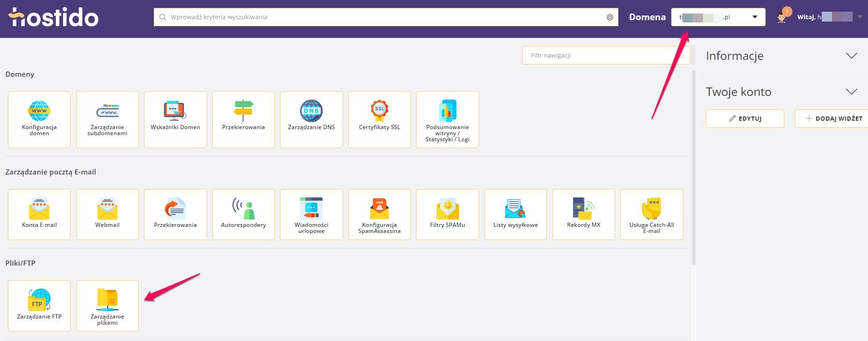Click the Pliki/FTP section heading
This screenshot has width=868, height=341.
click(20, 263)
